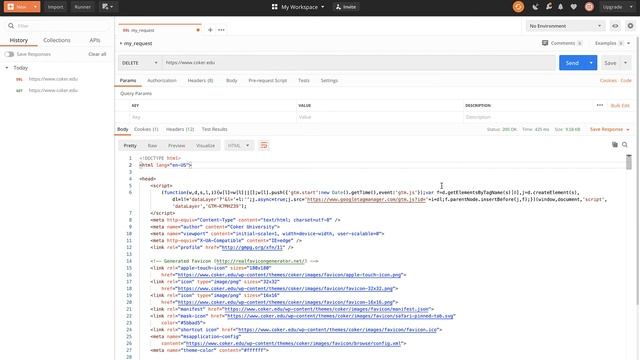Save the request
The width and height of the screenshot is (640, 360).
pos(610,63)
